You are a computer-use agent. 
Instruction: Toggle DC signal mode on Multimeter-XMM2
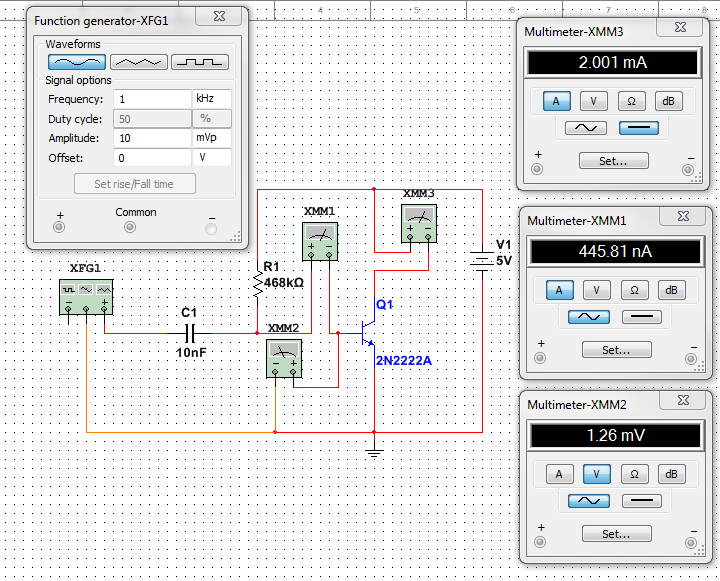click(x=640, y=501)
